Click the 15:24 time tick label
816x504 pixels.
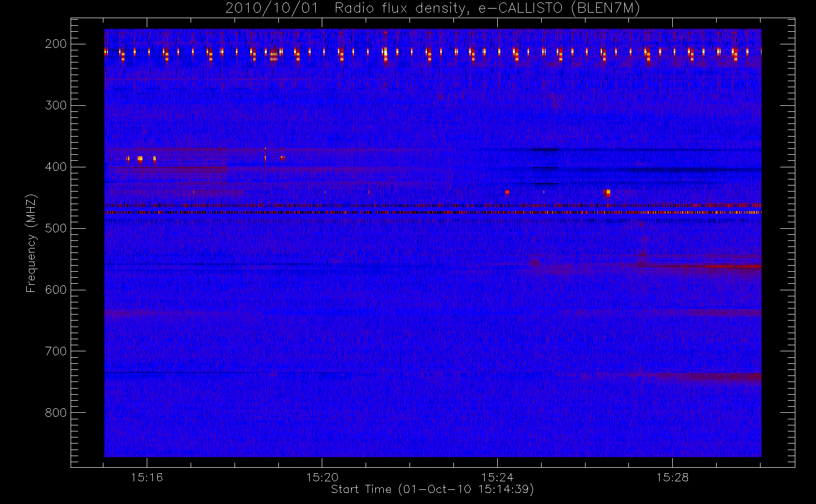(497, 477)
